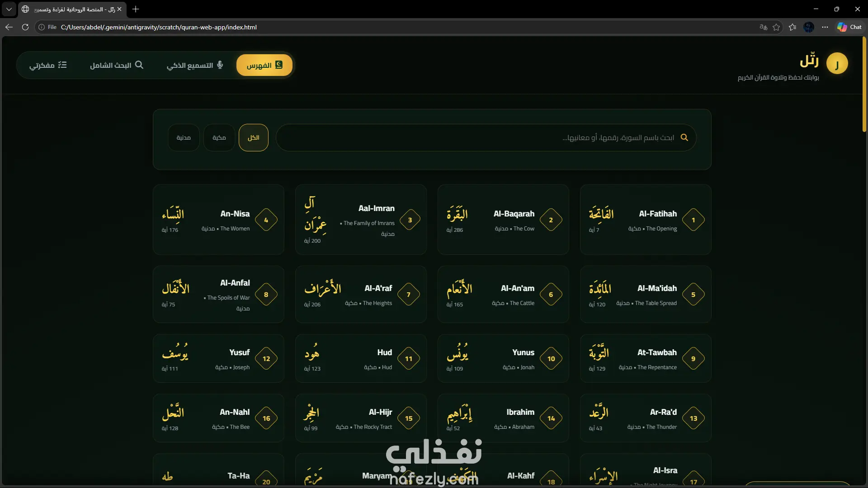
Task: Click the number 12 badge for Yusuf
Action: (x=266, y=359)
